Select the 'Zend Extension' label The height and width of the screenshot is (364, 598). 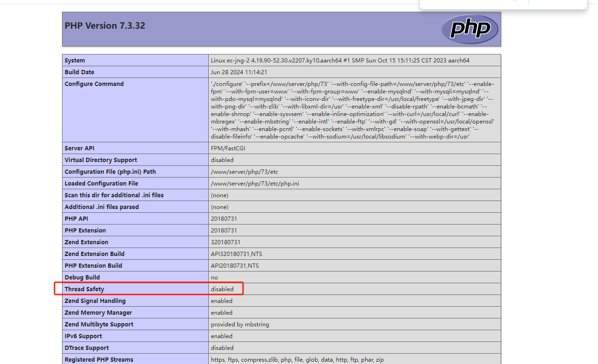[x=87, y=242]
